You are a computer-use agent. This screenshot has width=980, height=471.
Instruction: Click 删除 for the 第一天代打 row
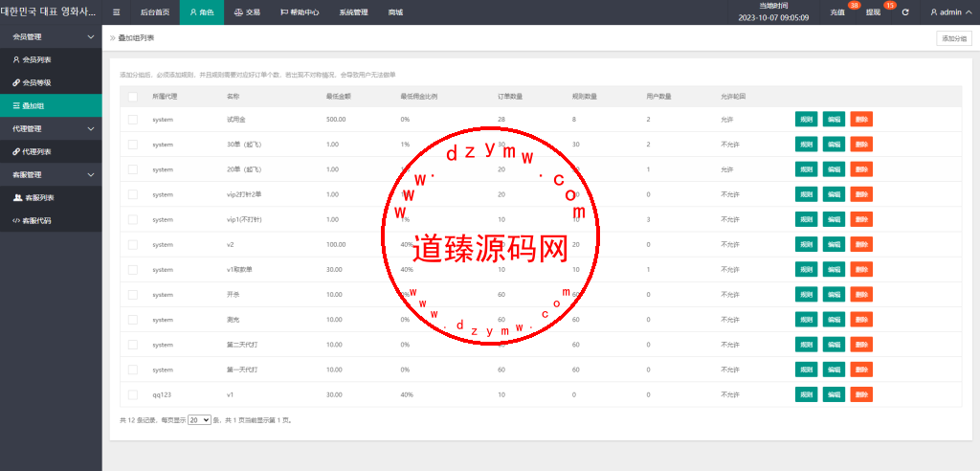click(x=861, y=370)
